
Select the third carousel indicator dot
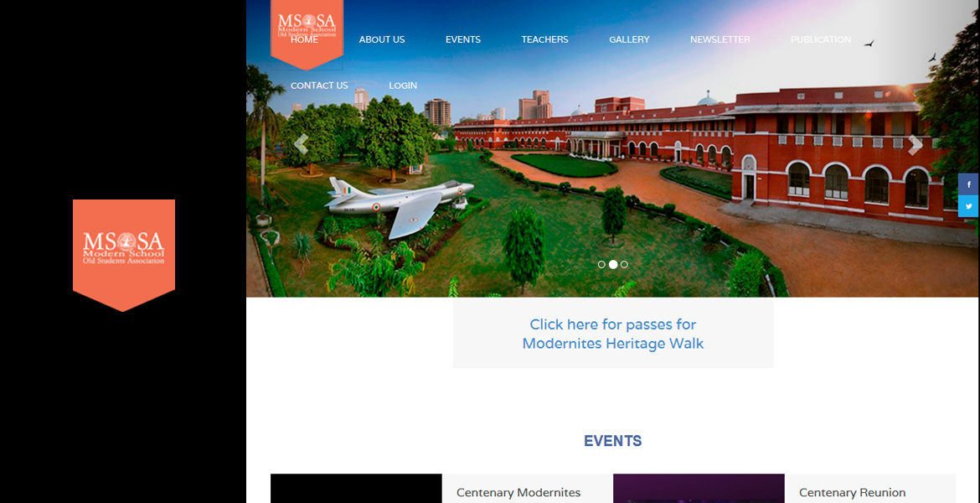point(624,265)
